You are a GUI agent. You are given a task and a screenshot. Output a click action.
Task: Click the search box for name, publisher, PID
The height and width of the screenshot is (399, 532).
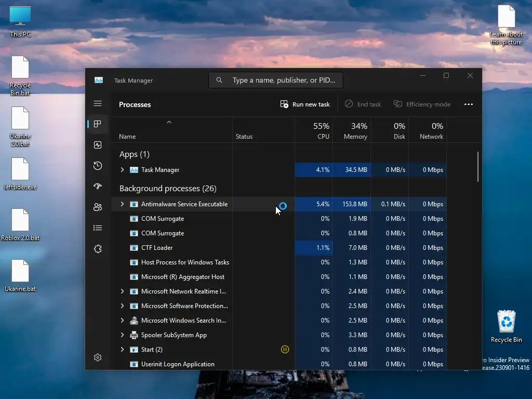point(276,80)
